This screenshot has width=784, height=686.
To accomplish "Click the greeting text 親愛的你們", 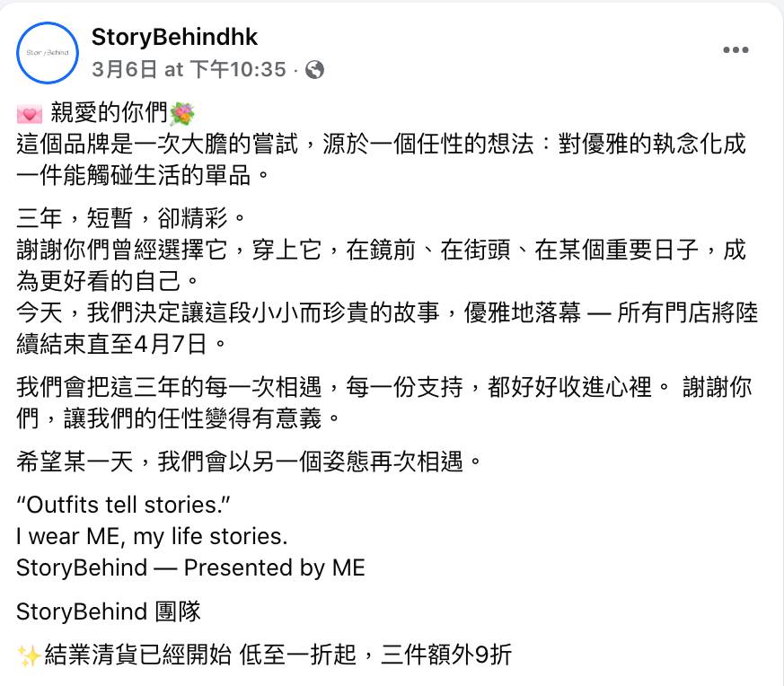I will click(109, 115).
